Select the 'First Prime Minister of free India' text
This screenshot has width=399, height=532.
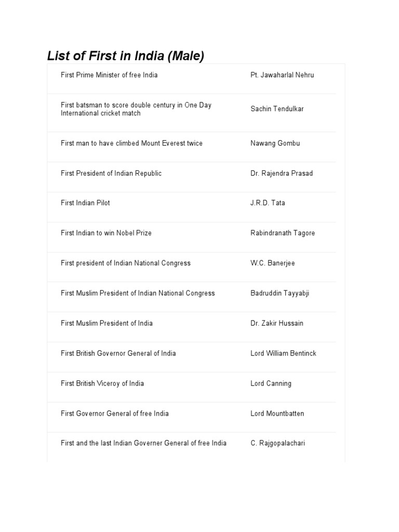(109, 75)
